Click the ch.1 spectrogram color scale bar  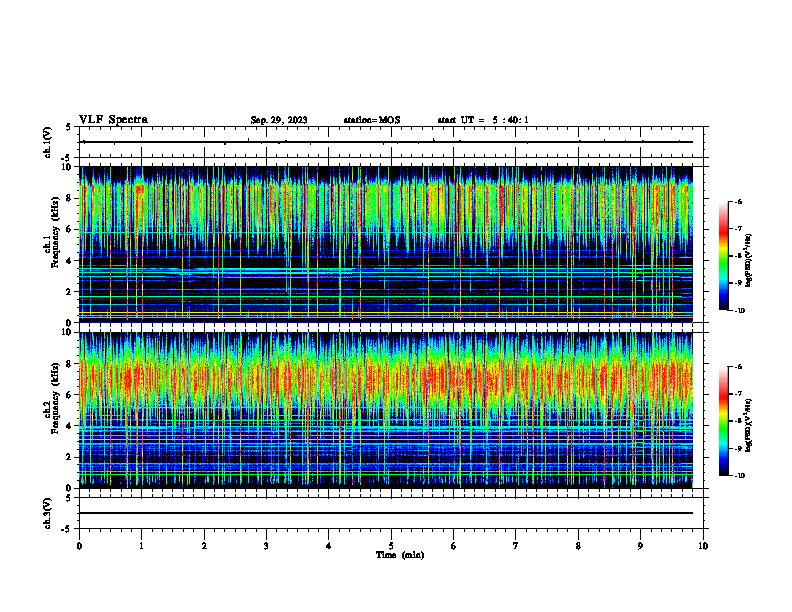(723, 256)
